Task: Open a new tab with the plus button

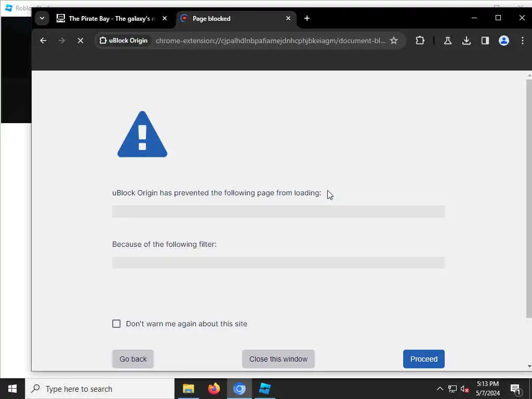Action: (307, 18)
